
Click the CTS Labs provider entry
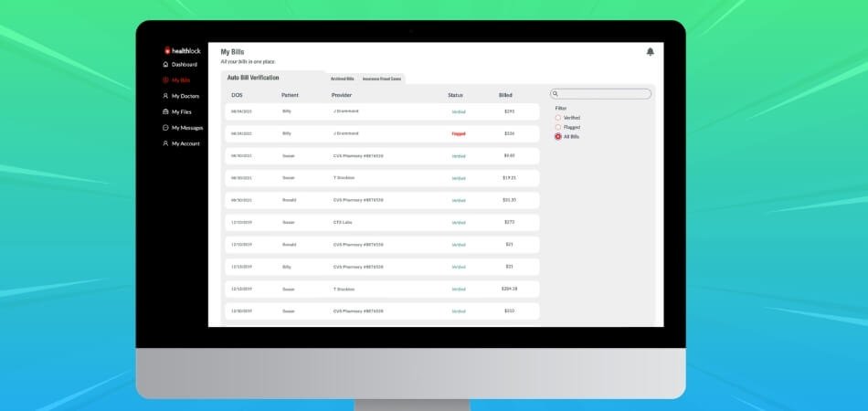[343, 222]
